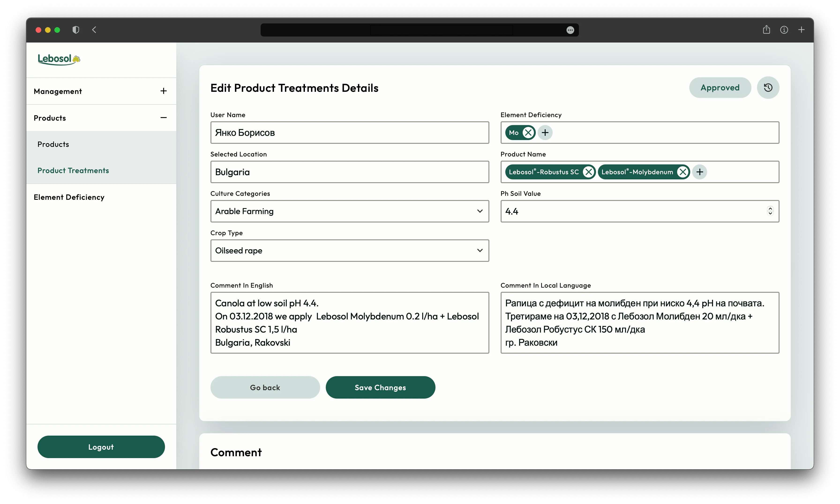This screenshot has height=504, width=840.
Task: Open the Crop Type dropdown
Action: point(349,251)
